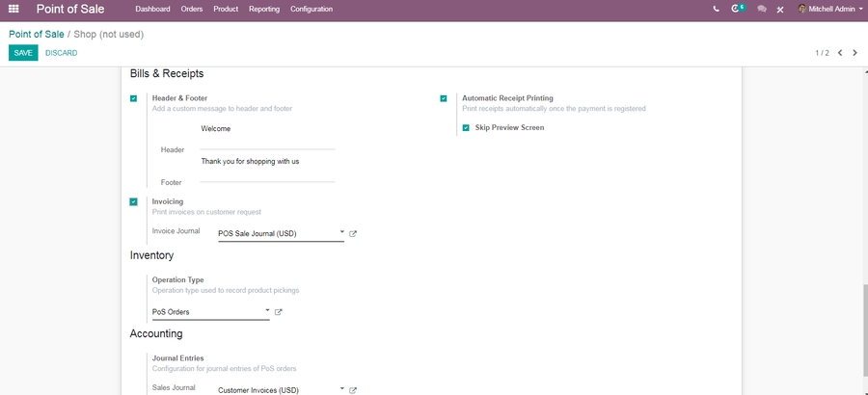
Task: Open the conversations chat bubble icon
Action: 762,9
